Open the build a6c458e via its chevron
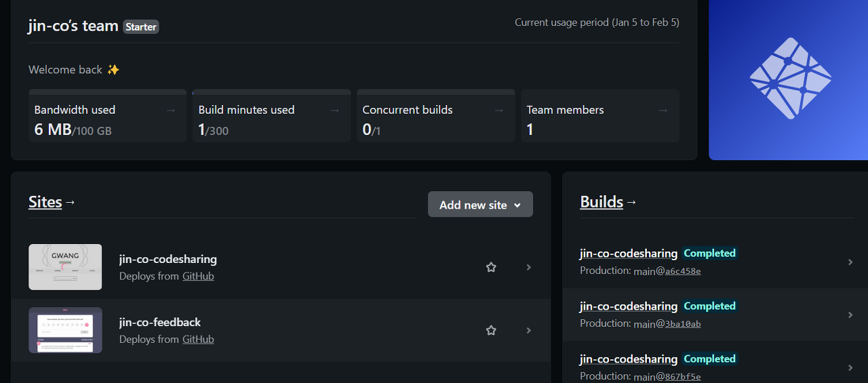 850,262
